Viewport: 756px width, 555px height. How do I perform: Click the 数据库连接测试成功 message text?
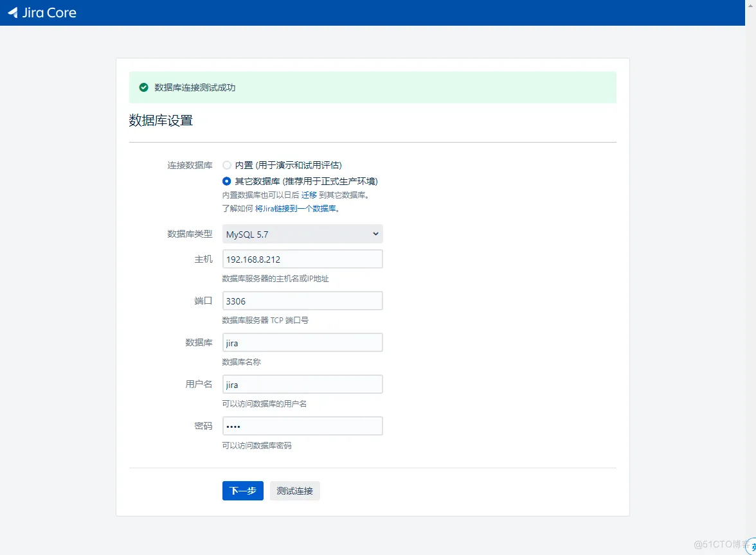(x=195, y=87)
